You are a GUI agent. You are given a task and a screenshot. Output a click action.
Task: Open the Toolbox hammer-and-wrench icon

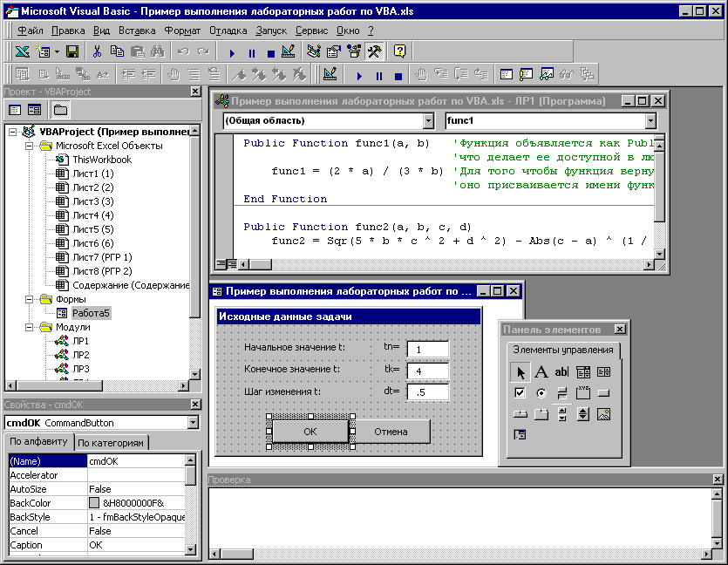pos(374,51)
